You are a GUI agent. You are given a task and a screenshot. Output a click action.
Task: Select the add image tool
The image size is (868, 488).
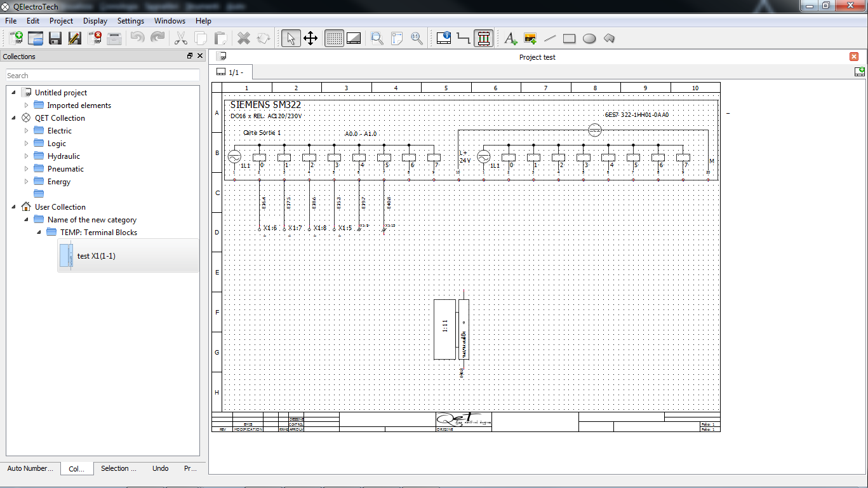point(530,38)
